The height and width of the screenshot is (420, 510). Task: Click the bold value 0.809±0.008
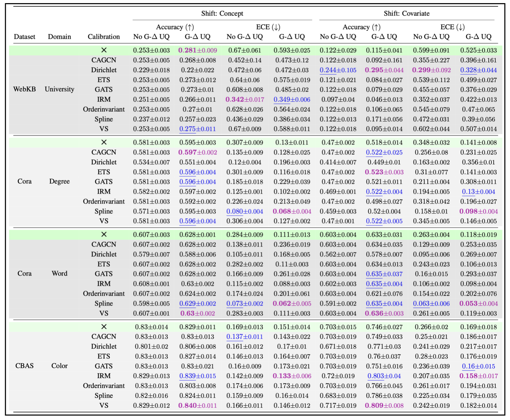click(x=384, y=405)
